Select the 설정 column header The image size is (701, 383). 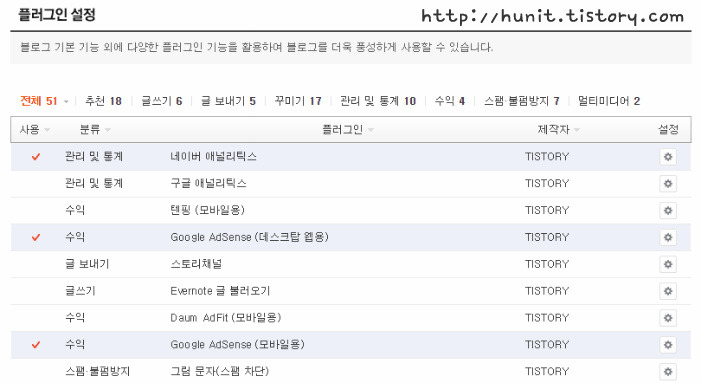(x=668, y=130)
